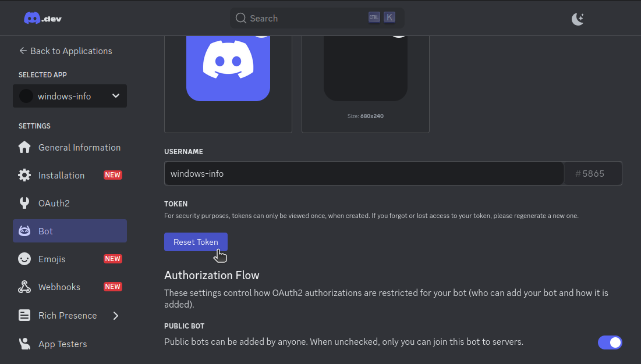Image resolution: width=641 pixels, height=364 pixels.
Task: Open the App Testers page
Action: tap(70, 344)
